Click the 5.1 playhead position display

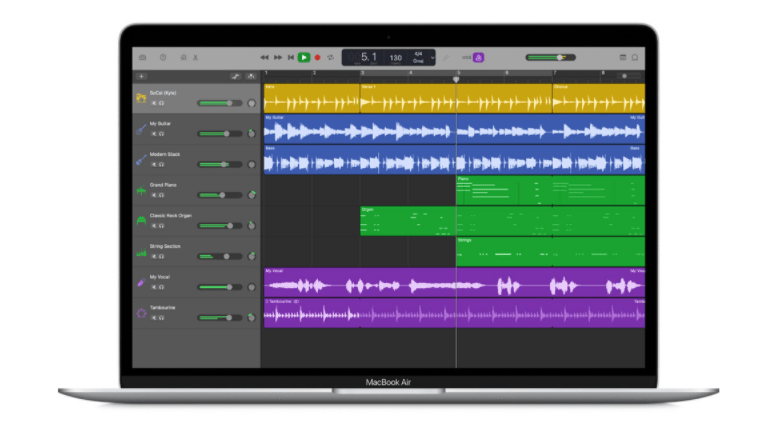click(x=369, y=57)
